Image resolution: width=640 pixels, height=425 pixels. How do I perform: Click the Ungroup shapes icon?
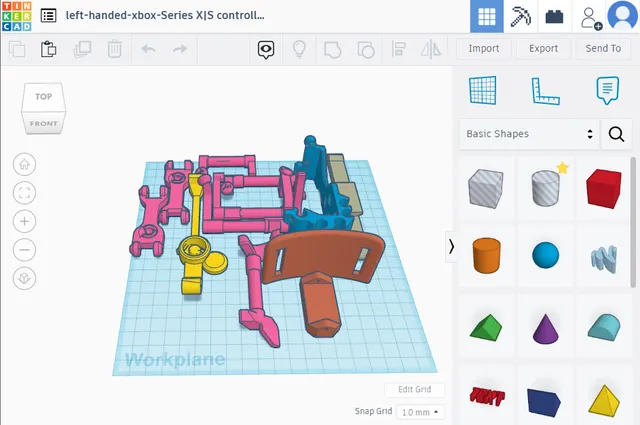click(366, 50)
